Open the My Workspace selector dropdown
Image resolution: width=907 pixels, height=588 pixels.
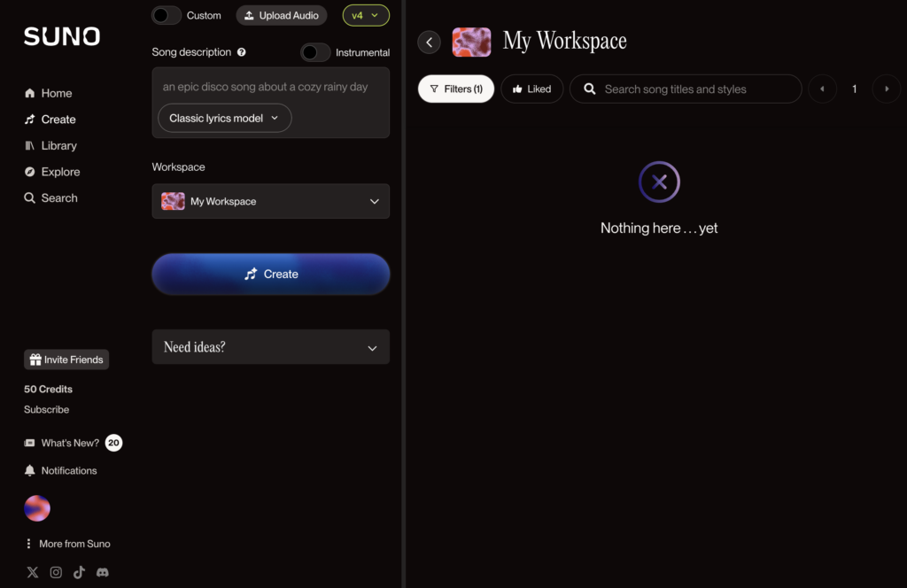(271, 201)
